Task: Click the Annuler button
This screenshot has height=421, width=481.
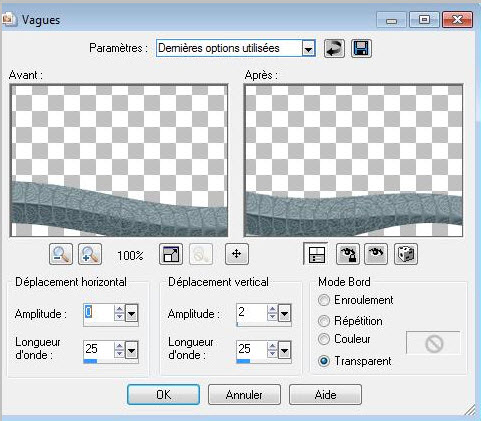Action: coord(244,395)
